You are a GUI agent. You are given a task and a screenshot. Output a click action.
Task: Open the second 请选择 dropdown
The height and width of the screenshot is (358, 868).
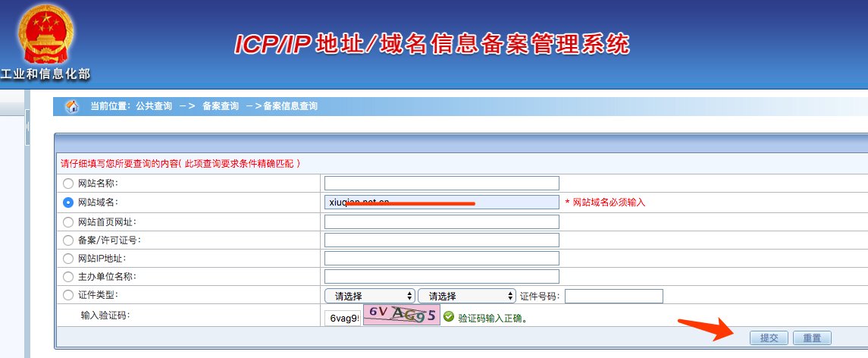tap(467, 296)
